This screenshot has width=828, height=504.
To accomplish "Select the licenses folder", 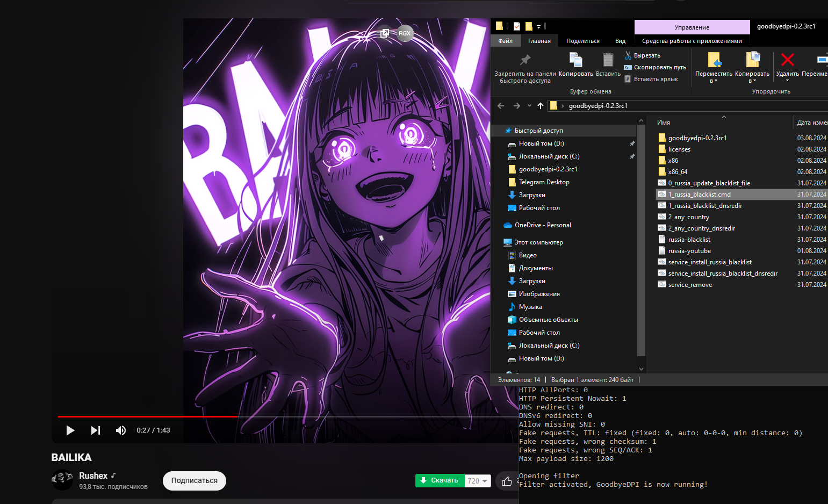I will 679,149.
